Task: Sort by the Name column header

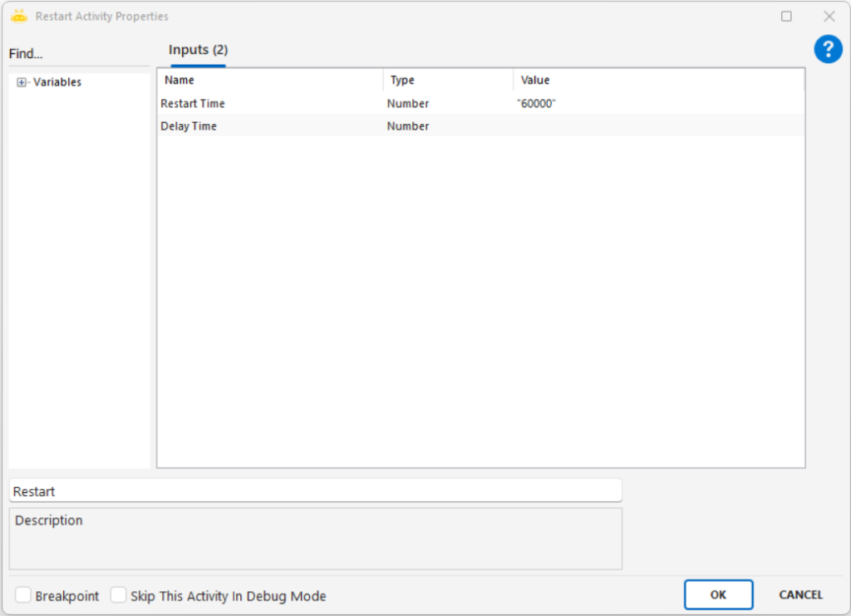Action: (x=270, y=81)
